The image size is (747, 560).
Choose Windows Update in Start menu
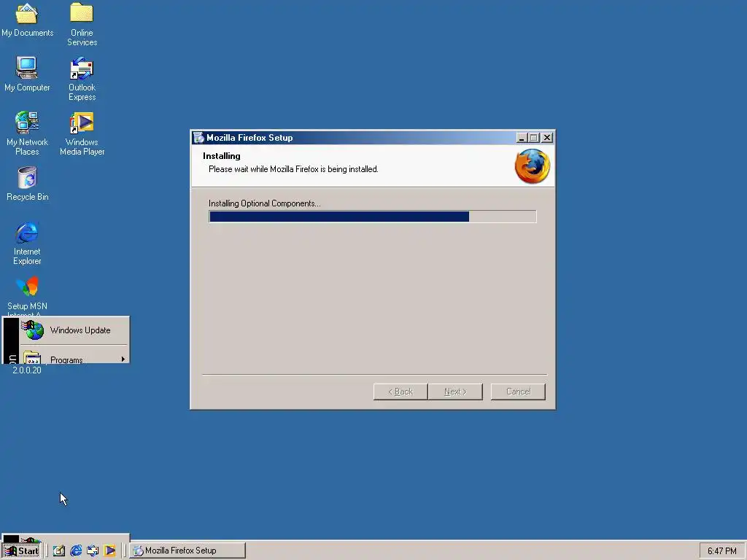point(74,330)
